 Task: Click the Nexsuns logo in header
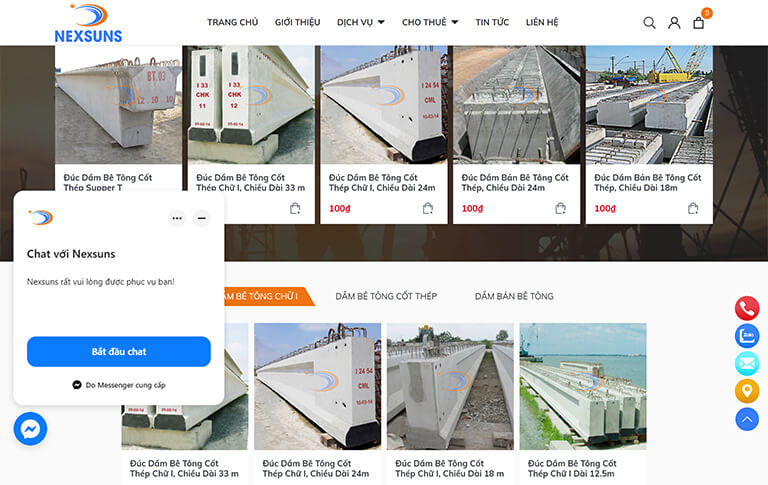(x=88, y=23)
